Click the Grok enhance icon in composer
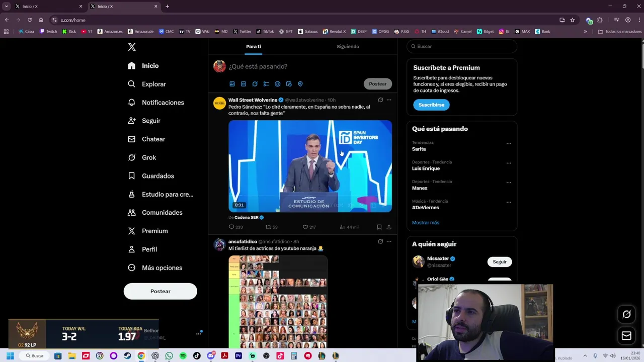The height and width of the screenshot is (362, 644). point(255,84)
